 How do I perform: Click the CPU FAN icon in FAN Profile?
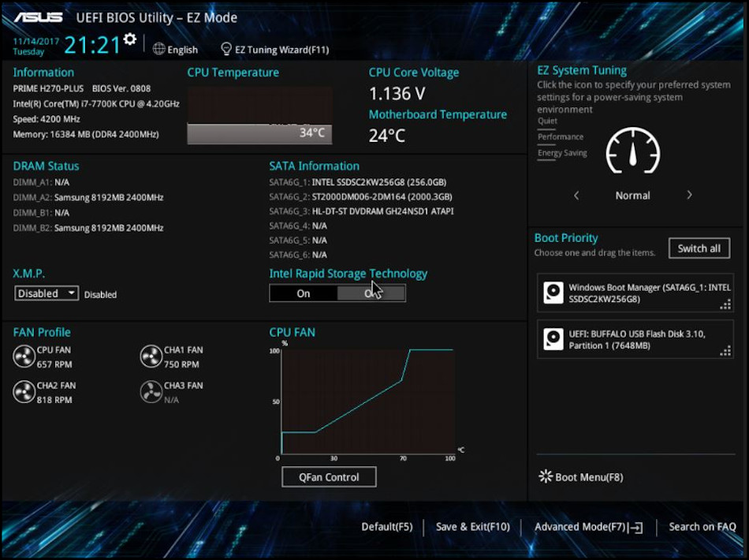[24, 357]
